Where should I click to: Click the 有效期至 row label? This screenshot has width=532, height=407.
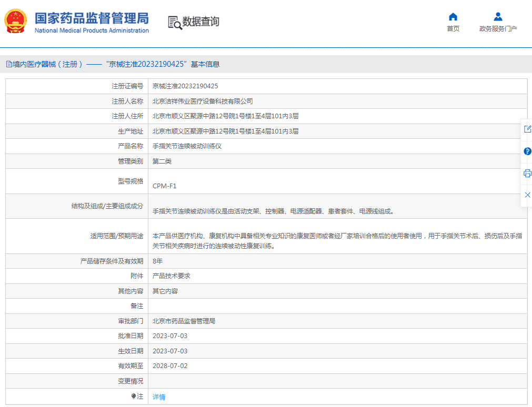pyautogui.click(x=131, y=366)
